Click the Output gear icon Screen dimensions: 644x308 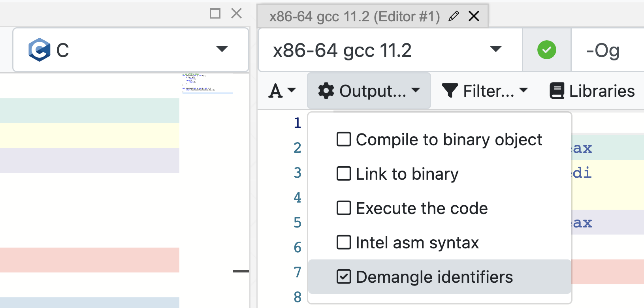coord(326,91)
